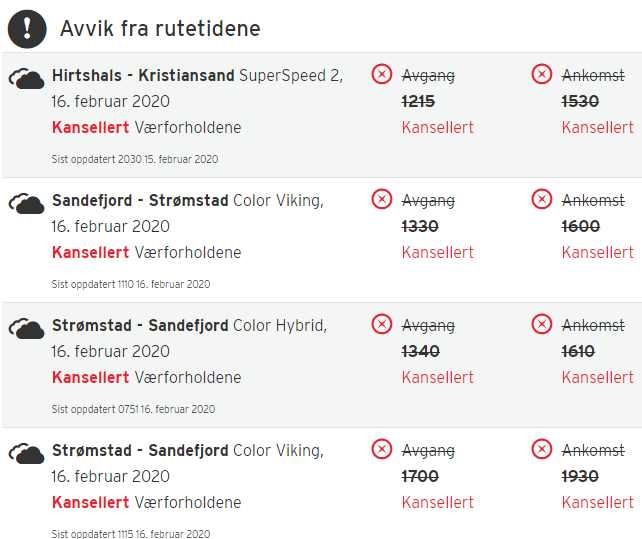The width and height of the screenshot is (642, 539).
Task: Click cancelled X icon next to 1530 arrival
Action: [x=542, y=74]
